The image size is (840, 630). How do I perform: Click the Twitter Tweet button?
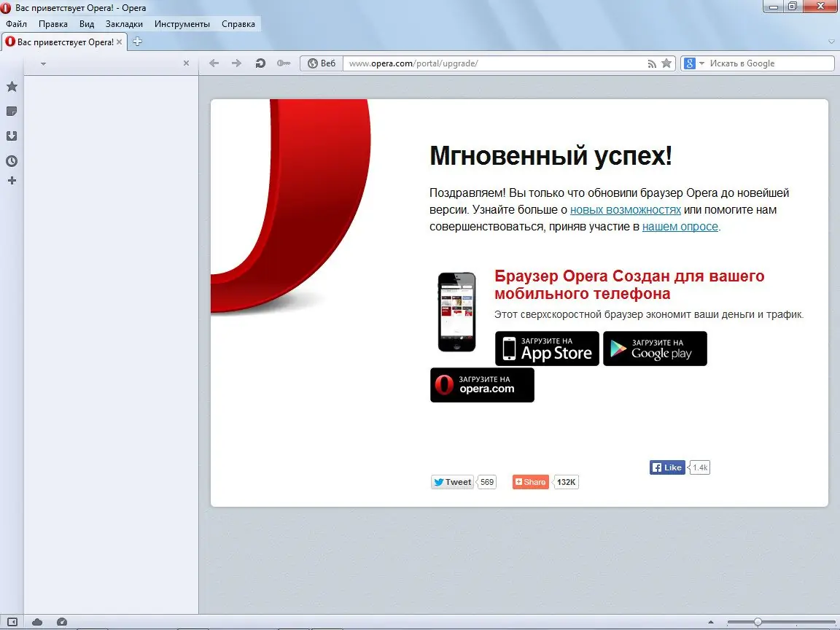[x=453, y=482]
